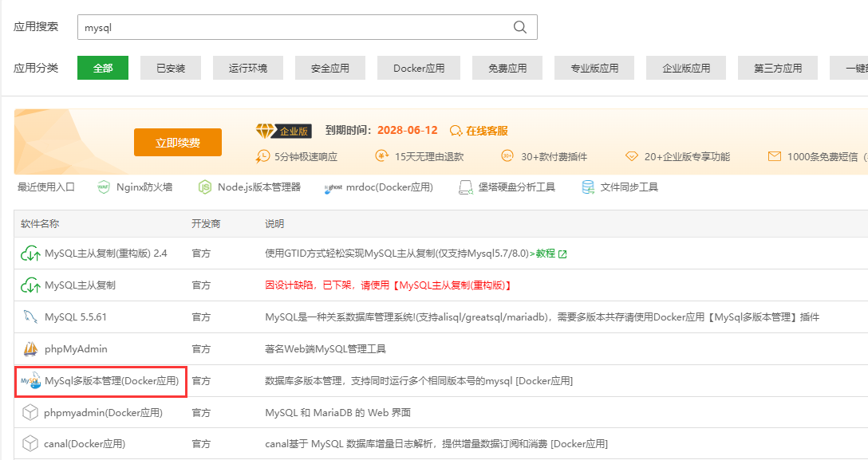Click the 15天无理由退款 refund icon
Viewport: 868px width, 460px height.
382,156
